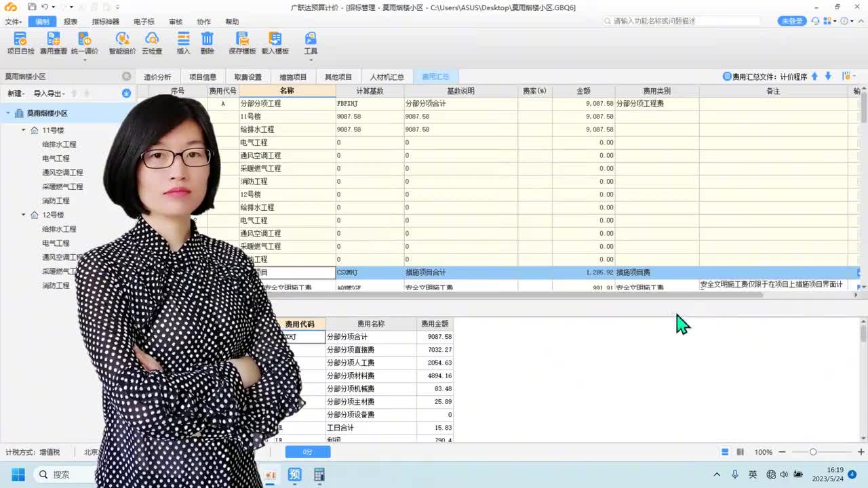Viewport: 868px width, 488px height.
Task: Click the upper table vertical scrollbar
Action: (x=864, y=108)
